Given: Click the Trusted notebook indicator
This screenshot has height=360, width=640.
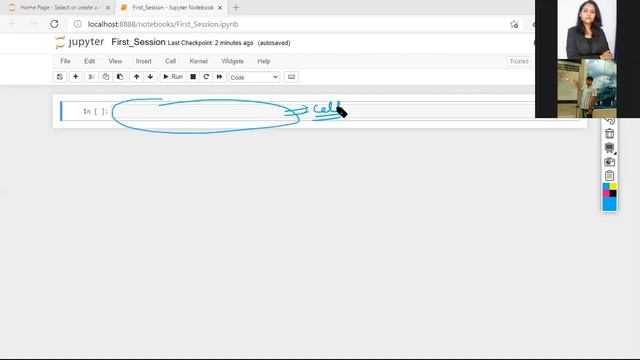Looking at the screenshot, I should pos(519,61).
